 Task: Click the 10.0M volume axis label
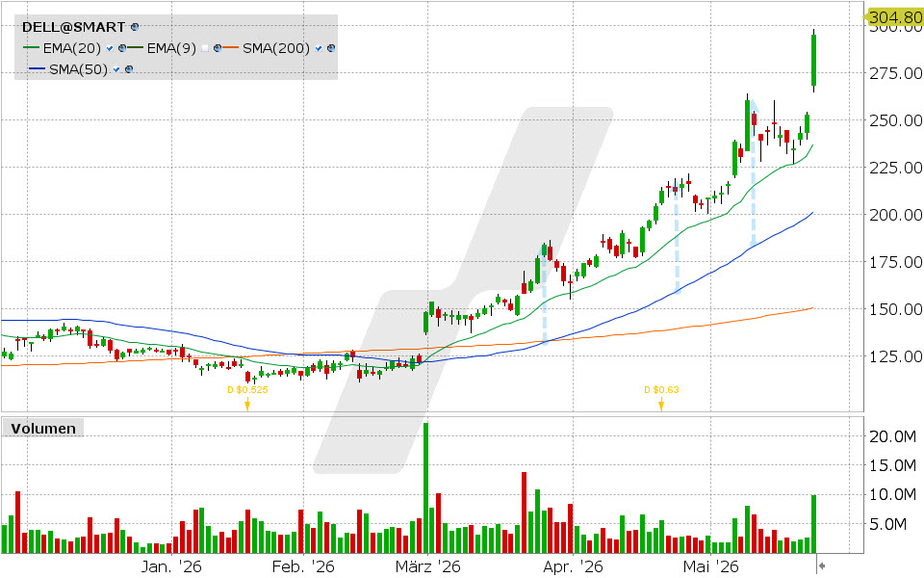tap(893, 495)
